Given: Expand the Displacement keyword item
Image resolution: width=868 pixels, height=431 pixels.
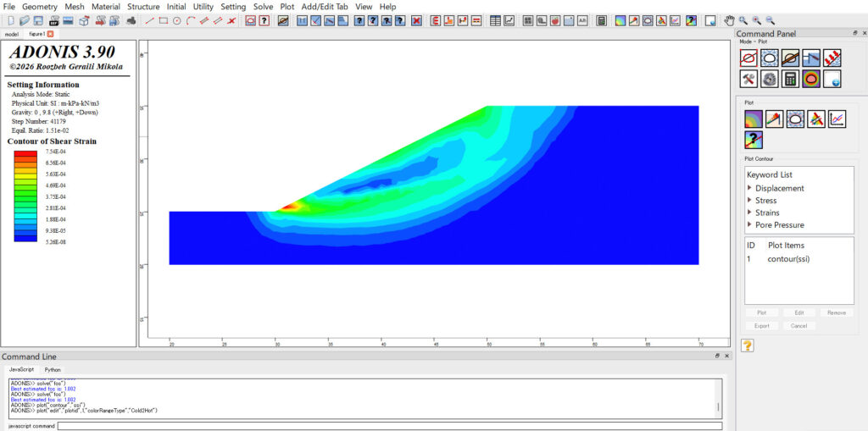Looking at the screenshot, I should click(x=749, y=189).
